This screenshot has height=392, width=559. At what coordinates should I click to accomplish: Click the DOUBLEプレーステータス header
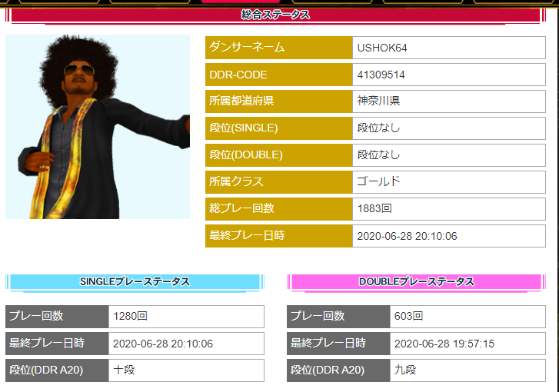tap(416, 282)
